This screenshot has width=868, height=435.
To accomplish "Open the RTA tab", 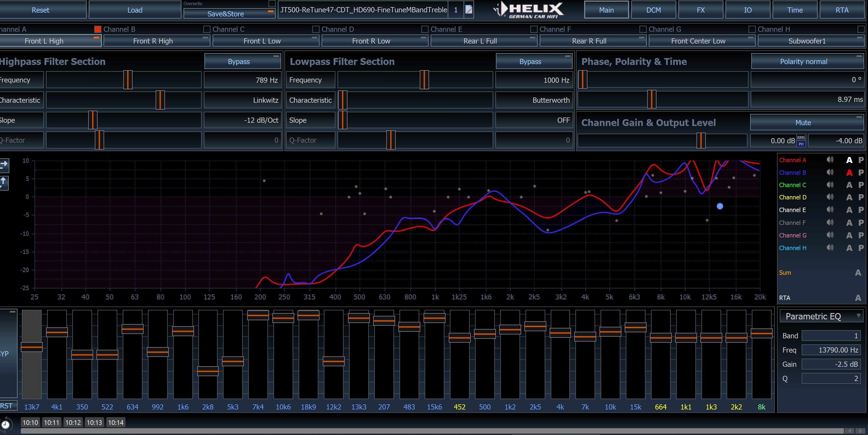I will pyautogui.click(x=842, y=10).
